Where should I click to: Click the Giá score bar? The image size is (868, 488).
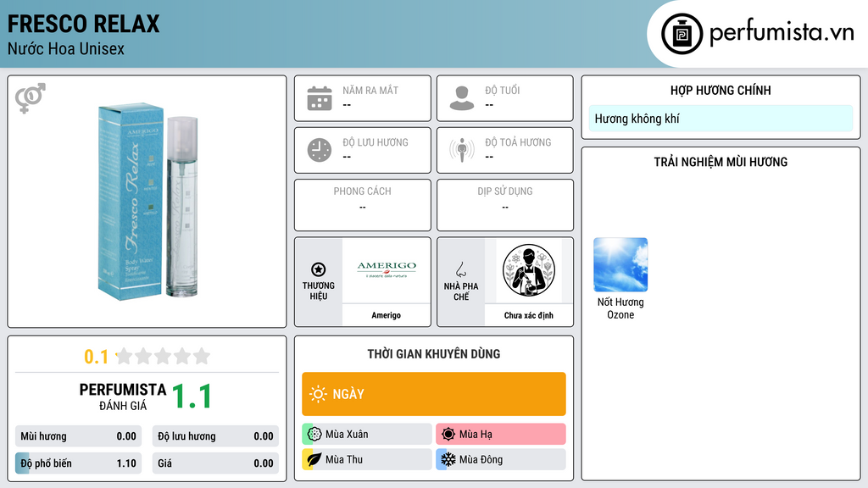(215, 463)
